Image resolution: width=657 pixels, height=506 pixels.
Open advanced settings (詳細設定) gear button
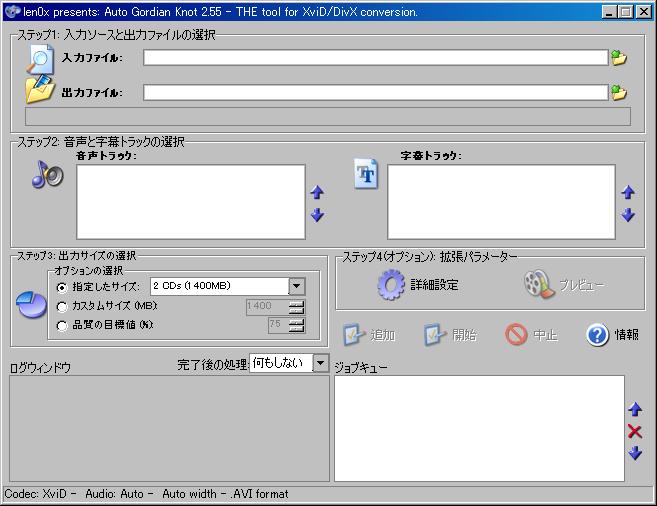click(417, 285)
